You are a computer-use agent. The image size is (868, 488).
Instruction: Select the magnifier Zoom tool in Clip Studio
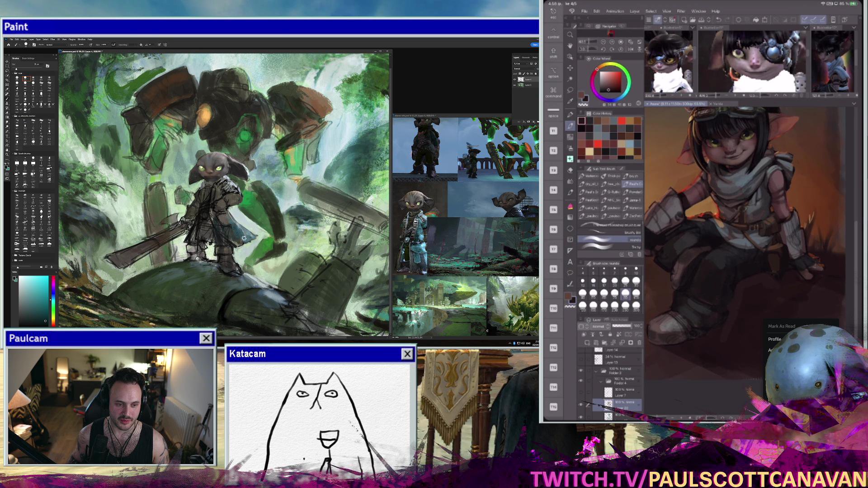[x=570, y=35]
